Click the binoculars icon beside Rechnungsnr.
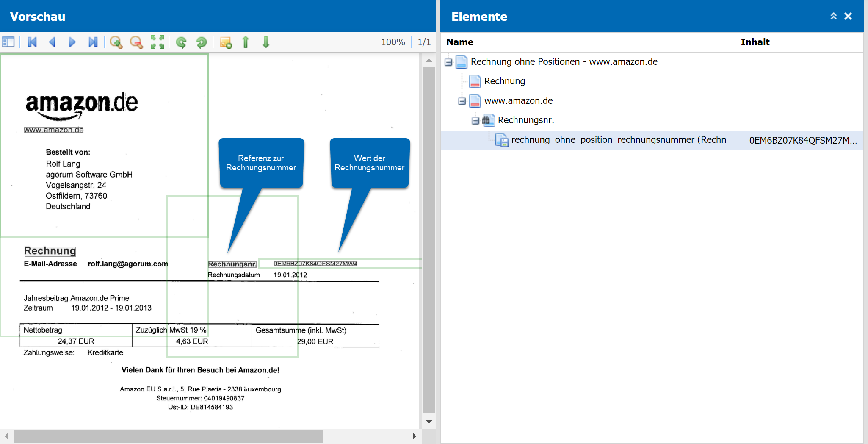The image size is (868, 444). (x=488, y=120)
